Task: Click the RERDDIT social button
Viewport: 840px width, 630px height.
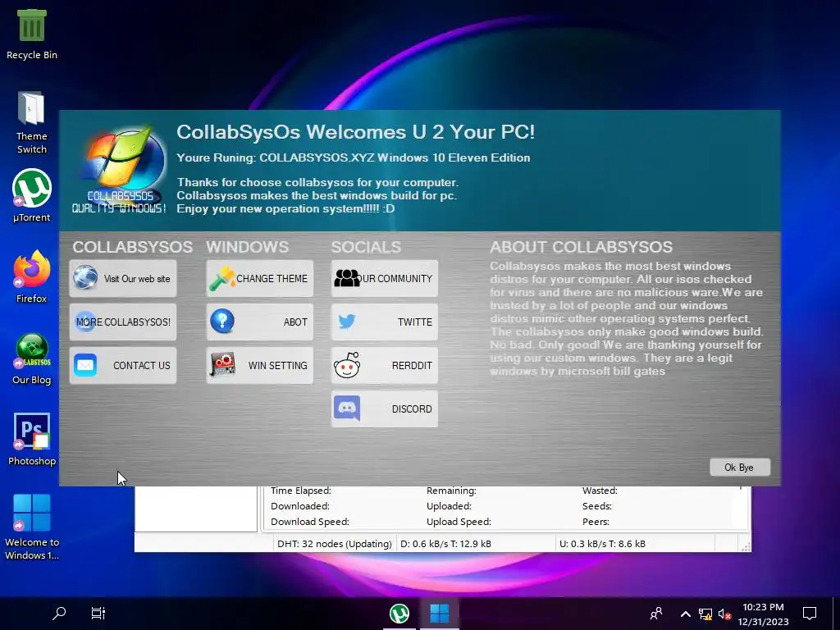Action: [385, 365]
